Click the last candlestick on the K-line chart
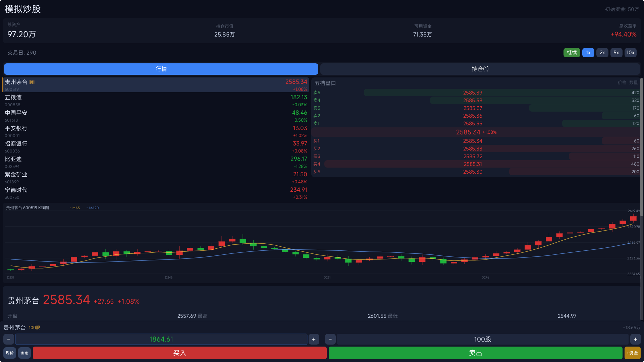This screenshot has width=644, height=362. (633, 219)
